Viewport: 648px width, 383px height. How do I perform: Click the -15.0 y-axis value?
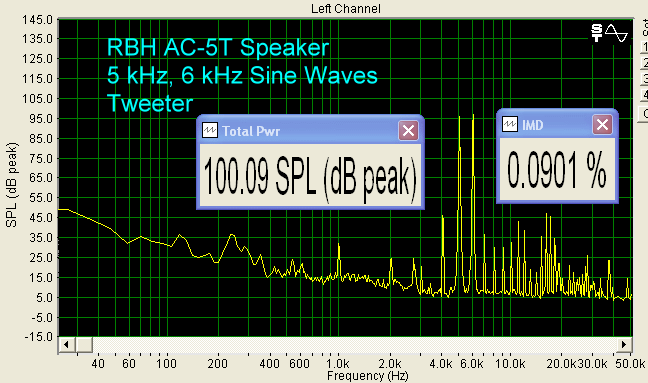(x=38, y=337)
